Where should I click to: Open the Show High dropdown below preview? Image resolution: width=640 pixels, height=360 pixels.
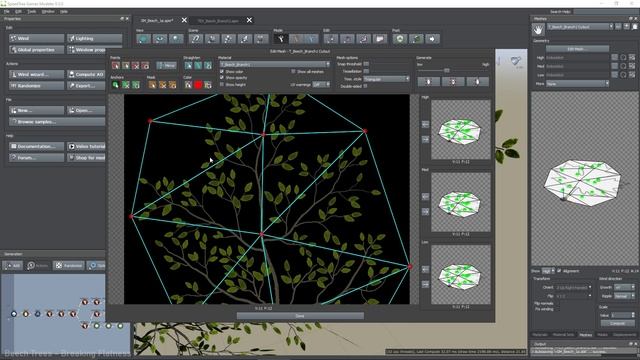pos(548,271)
